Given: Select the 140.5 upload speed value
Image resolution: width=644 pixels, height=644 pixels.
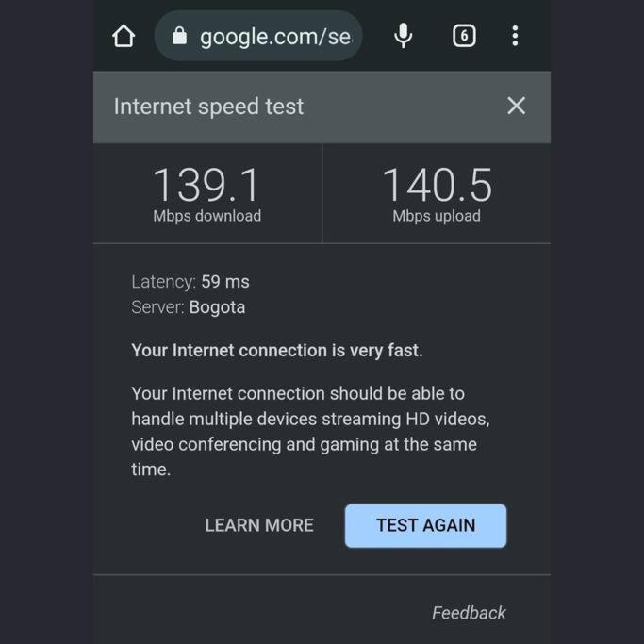Looking at the screenshot, I should point(437,185).
